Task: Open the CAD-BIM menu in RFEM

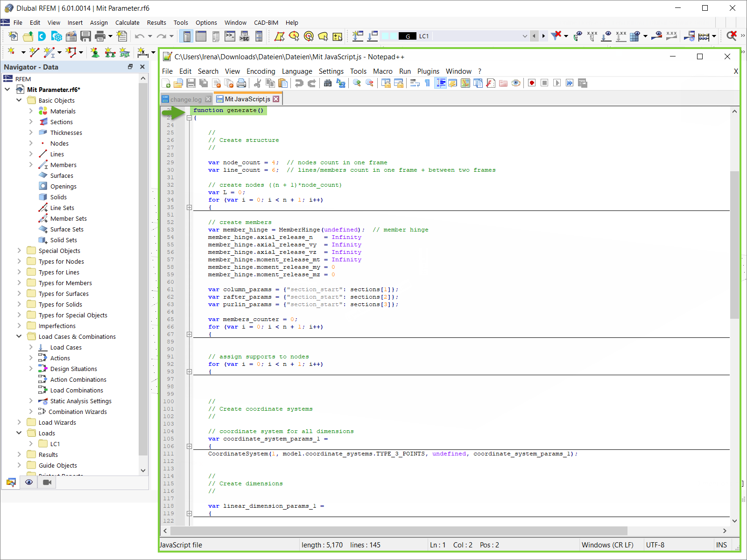Action: tap(266, 22)
